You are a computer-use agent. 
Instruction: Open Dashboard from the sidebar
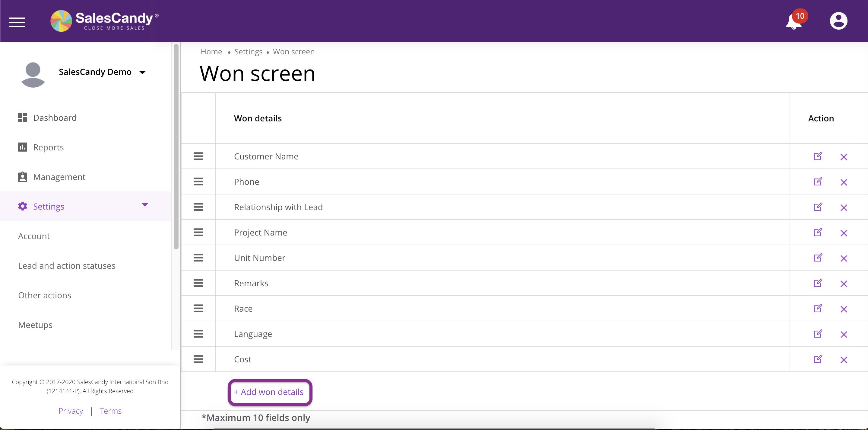coord(55,118)
